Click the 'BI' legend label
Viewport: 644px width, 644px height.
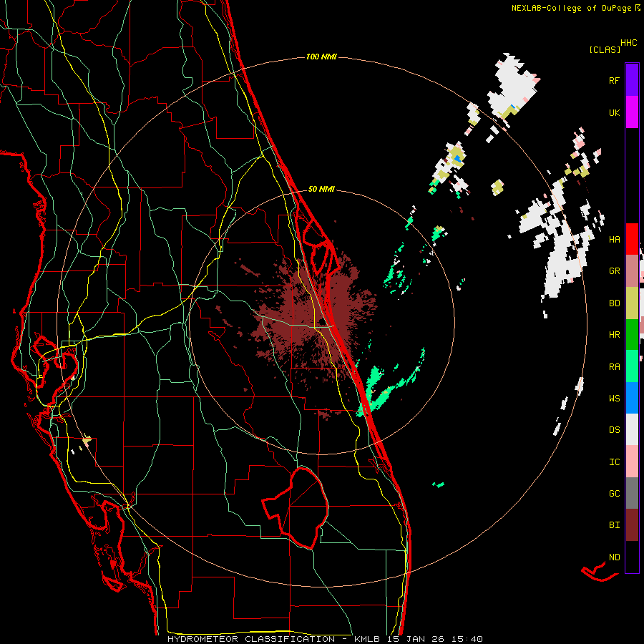[x=614, y=525]
